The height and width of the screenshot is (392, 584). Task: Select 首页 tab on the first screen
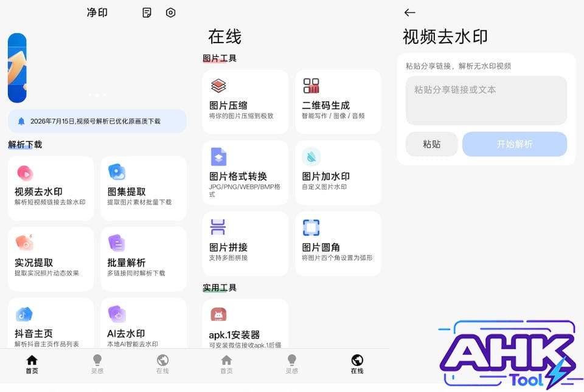32,364
